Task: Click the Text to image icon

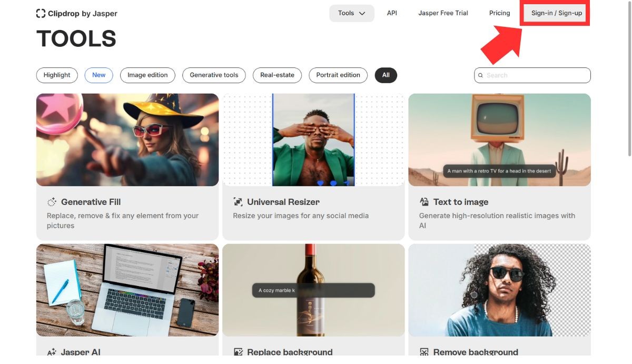Action: point(424,202)
